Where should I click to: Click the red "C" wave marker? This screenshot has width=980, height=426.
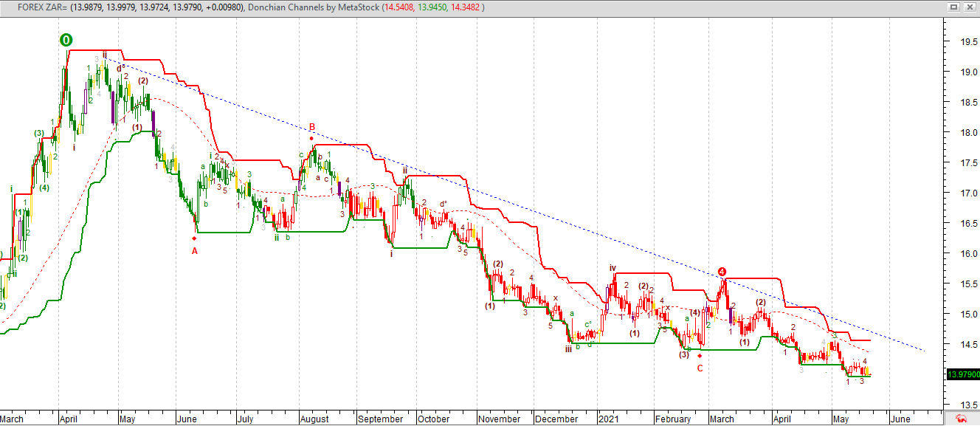[699, 368]
